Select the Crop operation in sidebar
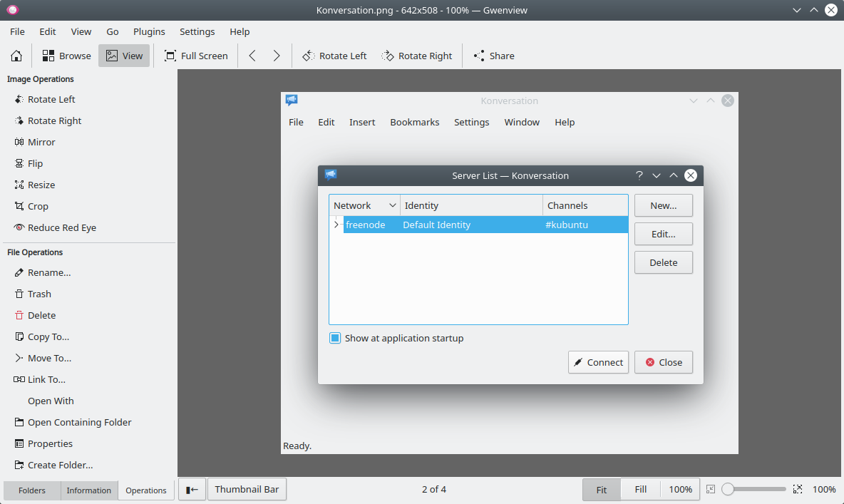This screenshot has height=504, width=844. tap(38, 206)
